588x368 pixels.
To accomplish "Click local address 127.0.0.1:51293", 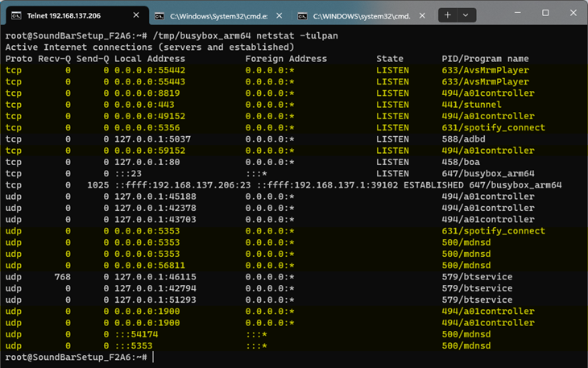I will coord(155,300).
